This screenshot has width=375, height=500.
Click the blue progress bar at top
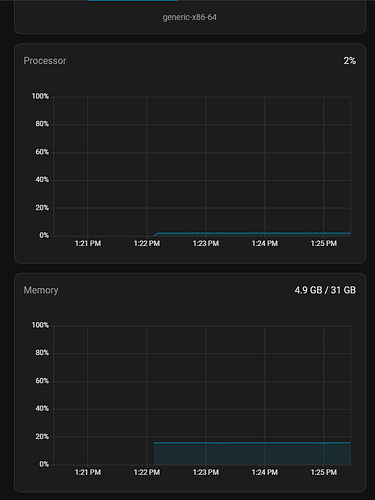click(x=133, y=1)
